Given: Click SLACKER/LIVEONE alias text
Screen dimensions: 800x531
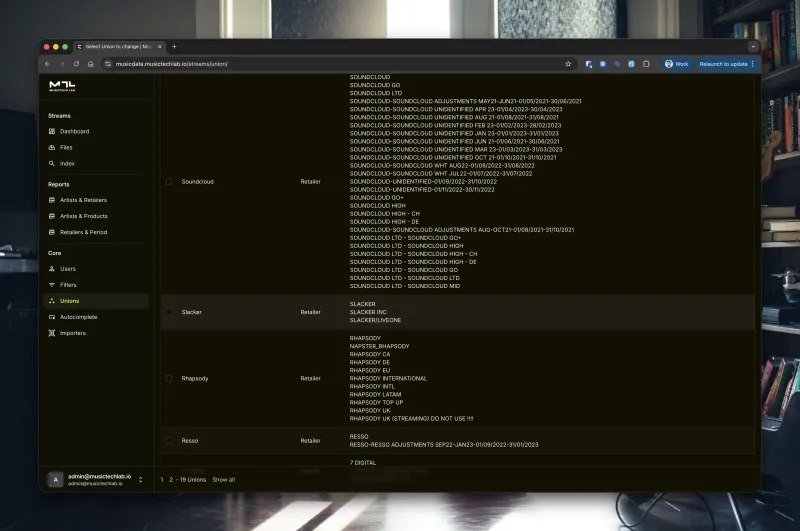Looking at the screenshot, I should pos(375,320).
